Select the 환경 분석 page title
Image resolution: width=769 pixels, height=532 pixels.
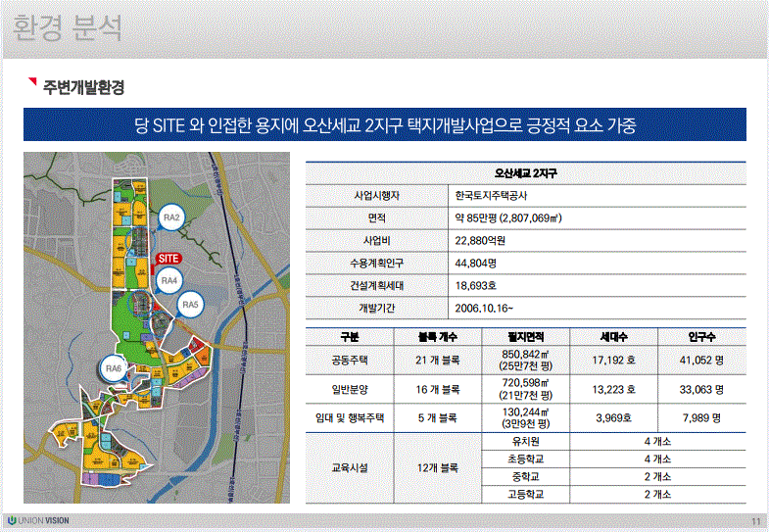(x=67, y=27)
